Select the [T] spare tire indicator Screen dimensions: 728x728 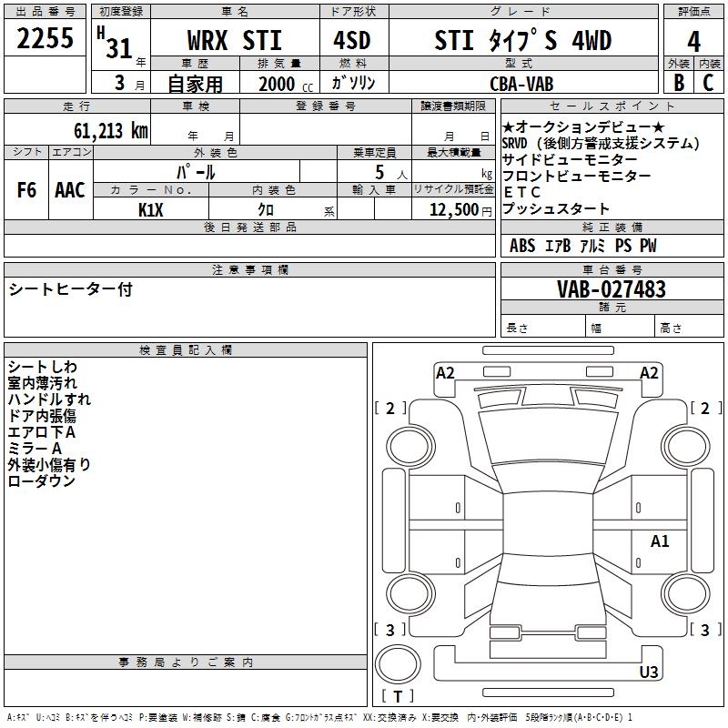point(397,697)
